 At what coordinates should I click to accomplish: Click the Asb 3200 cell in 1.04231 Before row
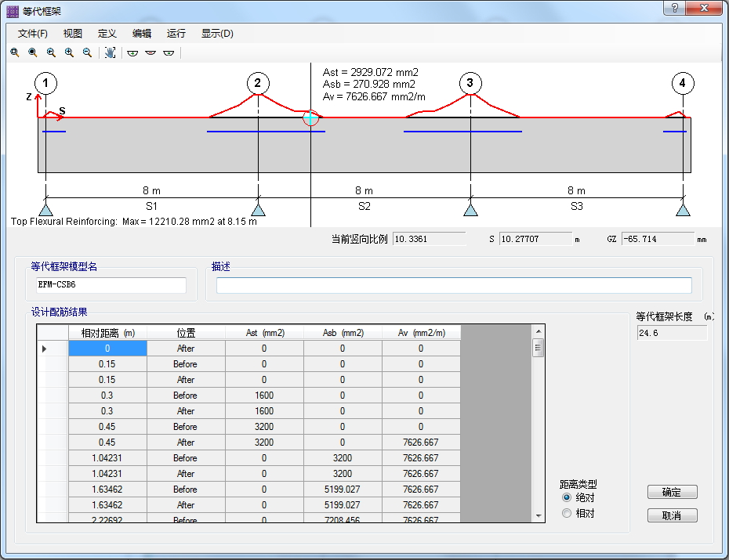[343, 458]
